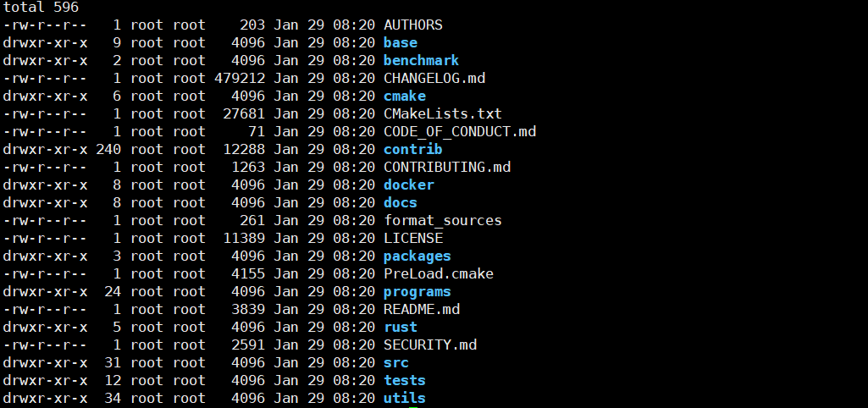Click the CONTRIBUTING.md file name

pyautogui.click(x=446, y=167)
